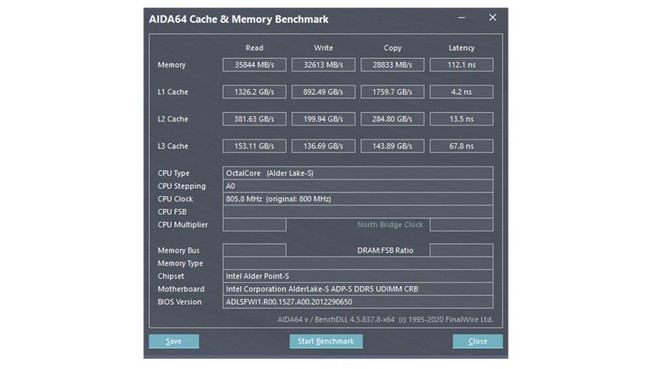Viewport: 660px width, 369px height.
Task: Select L1 Cache Write 892.49 GB/s
Action: (323, 92)
